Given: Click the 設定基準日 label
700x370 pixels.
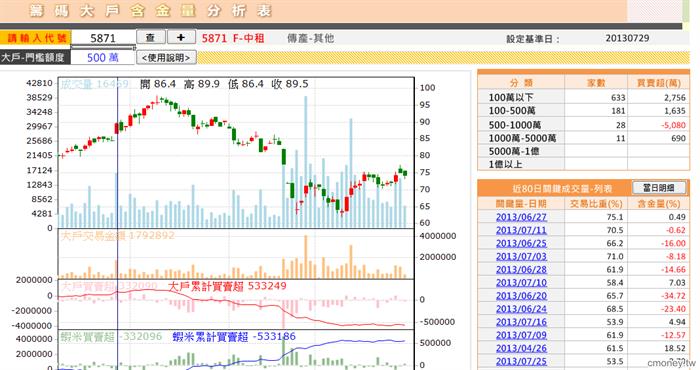Looking at the screenshot, I should (533, 39).
